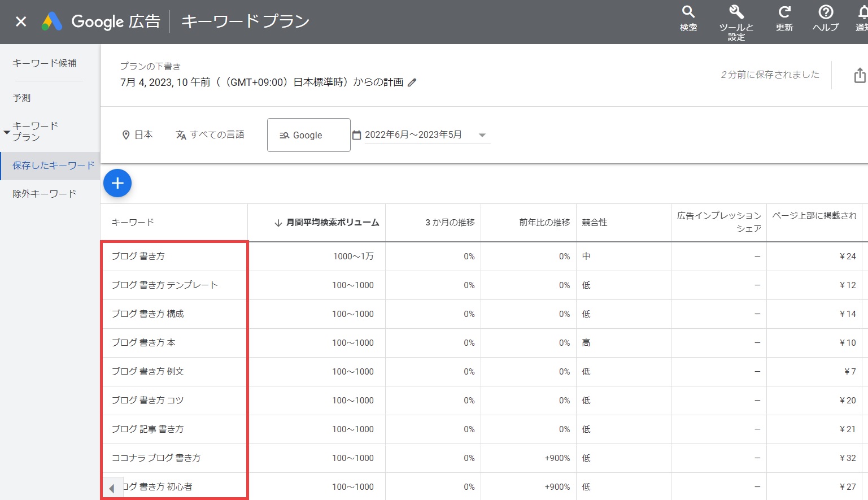Click the ¥7 bid value

point(850,372)
